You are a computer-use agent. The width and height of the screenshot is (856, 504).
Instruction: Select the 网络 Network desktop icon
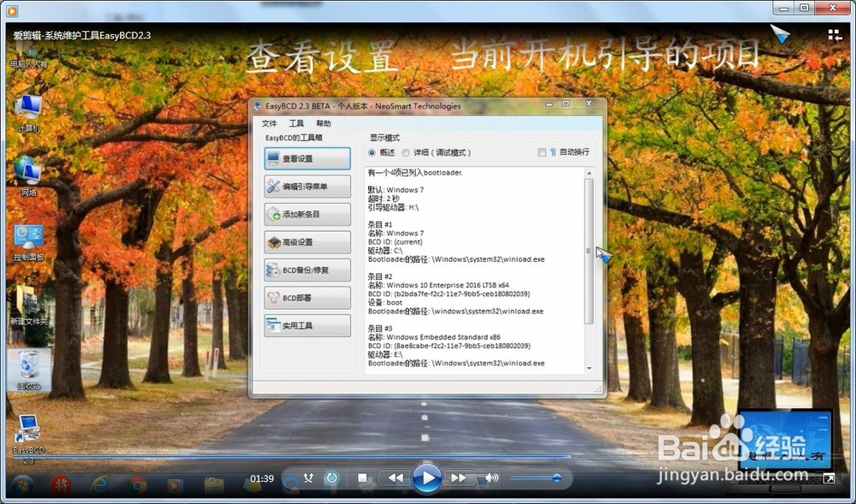[x=28, y=177]
